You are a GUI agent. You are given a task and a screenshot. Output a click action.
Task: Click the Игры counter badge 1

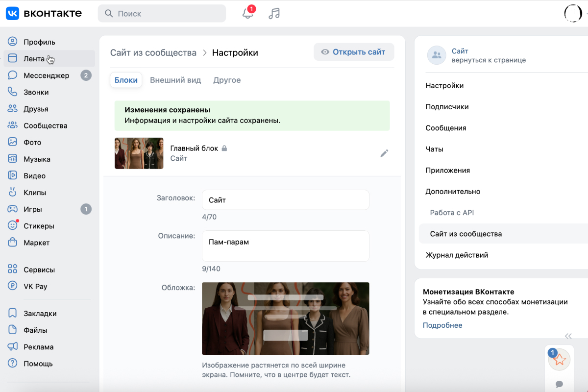86,209
